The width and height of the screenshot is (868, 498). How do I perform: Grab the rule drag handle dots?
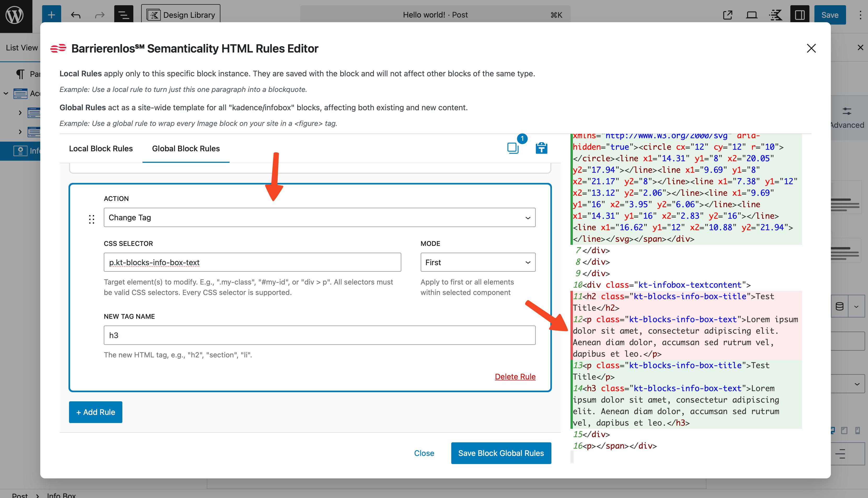coord(91,219)
